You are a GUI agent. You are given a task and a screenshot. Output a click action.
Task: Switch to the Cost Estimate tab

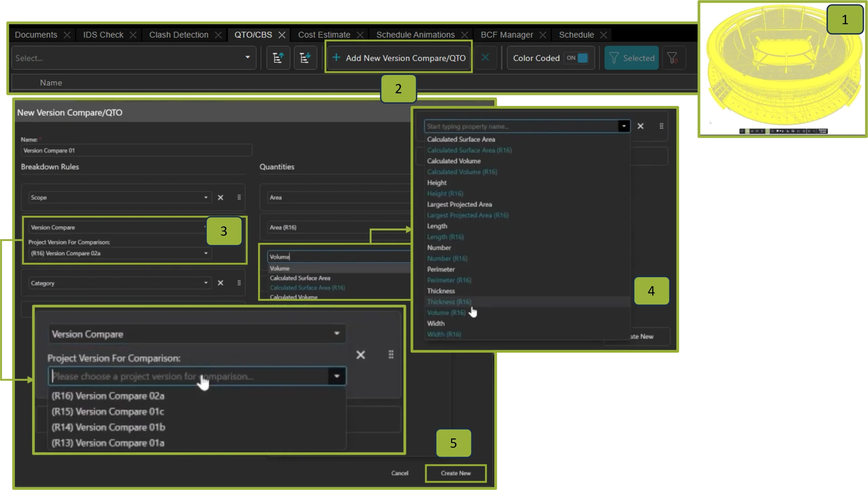point(324,35)
